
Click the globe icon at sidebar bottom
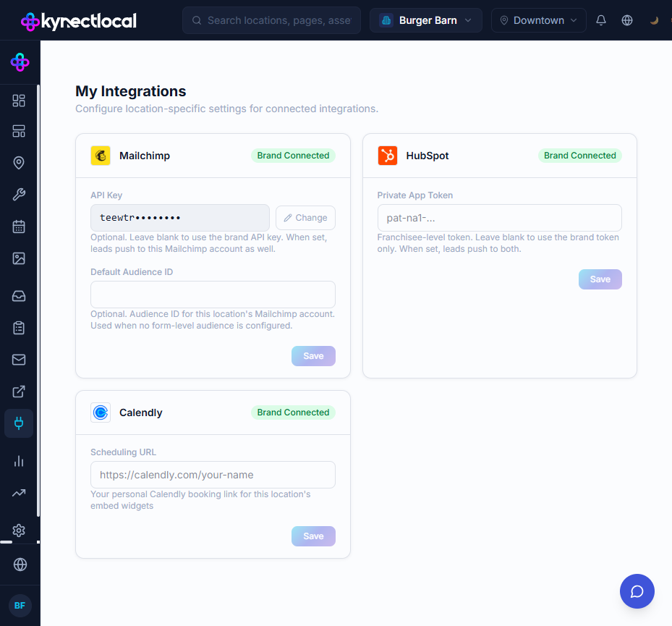coord(20,564)
